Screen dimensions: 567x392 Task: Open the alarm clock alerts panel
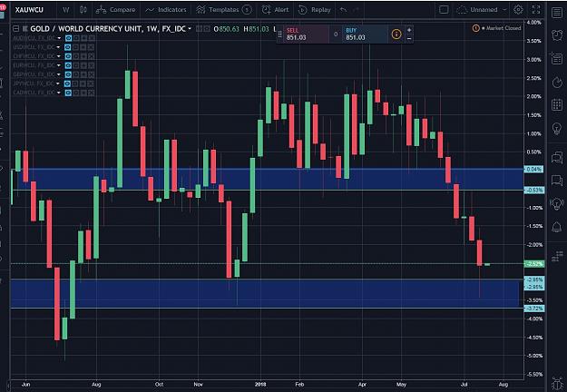(x=557, y=34)
